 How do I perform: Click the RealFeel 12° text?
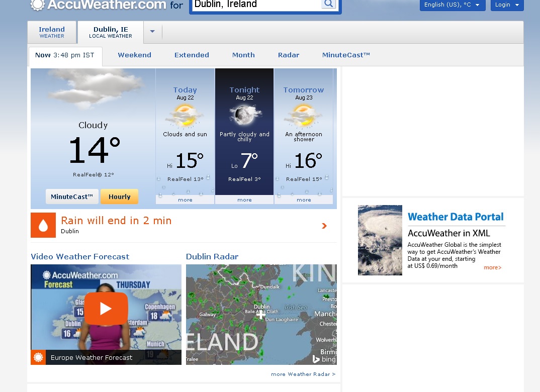pyautogui.click(x=94, y=174)
